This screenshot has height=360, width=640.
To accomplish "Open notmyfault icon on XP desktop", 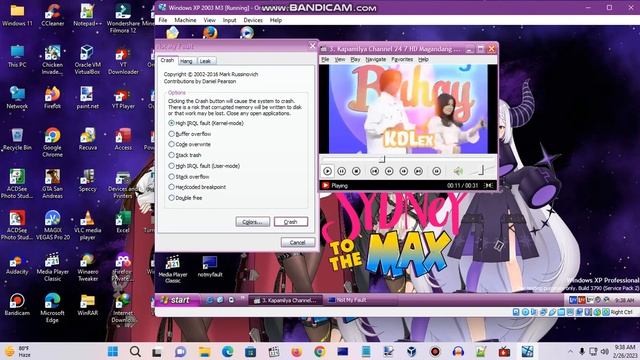I will (x=210, y=266).
